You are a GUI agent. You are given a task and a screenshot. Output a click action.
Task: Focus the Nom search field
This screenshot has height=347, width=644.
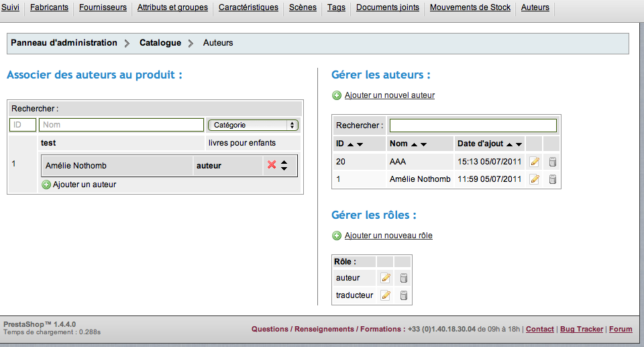[121, 125]
